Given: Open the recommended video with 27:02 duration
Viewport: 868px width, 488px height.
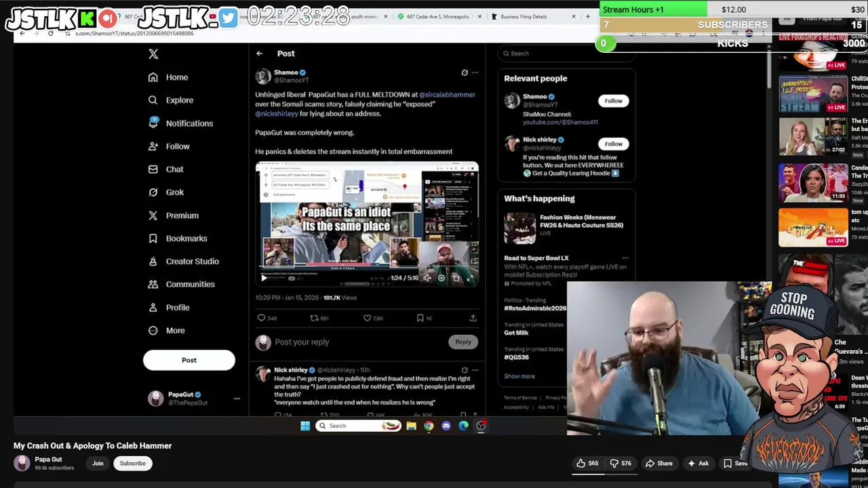Looking at the screenshot, I should 812,137.
